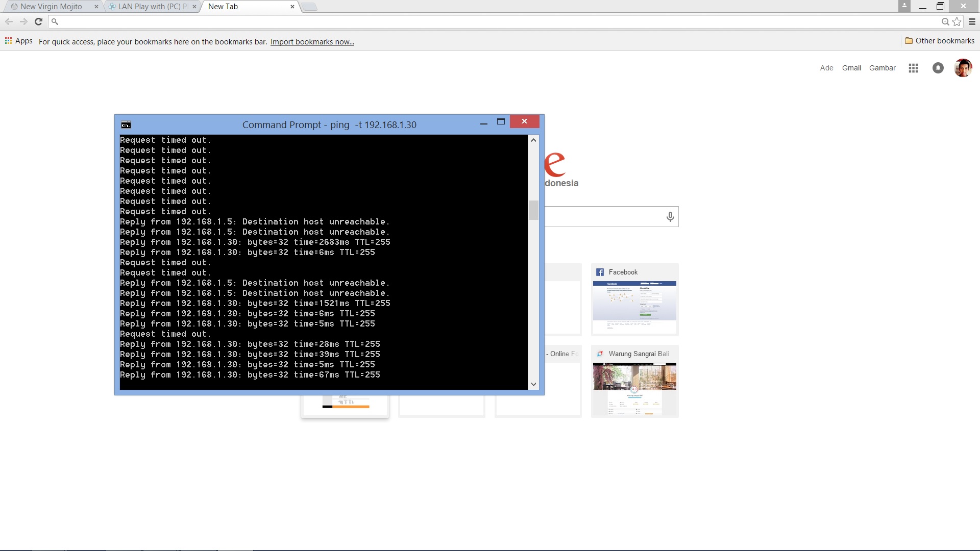Click the browser back arrow
This screenshot has height=551, width=980.
(x=9, y=21)
